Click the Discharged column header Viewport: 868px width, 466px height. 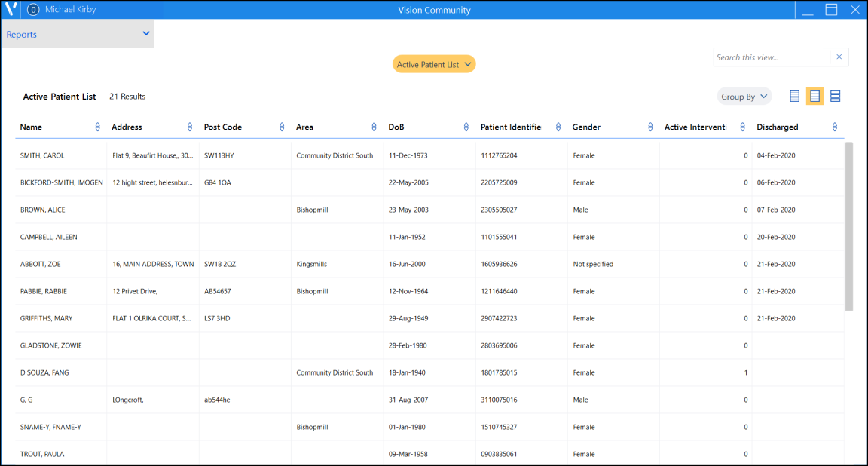click(778, 127)
